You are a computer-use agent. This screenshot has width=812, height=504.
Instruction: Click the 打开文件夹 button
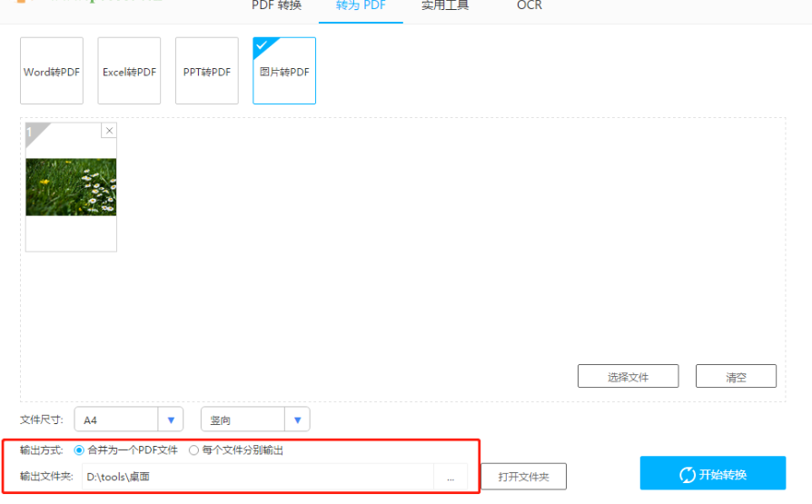pyautogui.click(x=523, y=477)
